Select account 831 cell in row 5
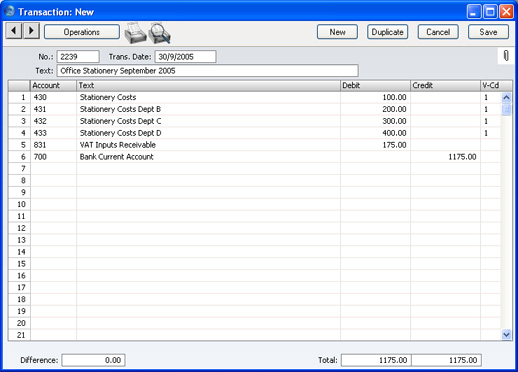Screen dimensions: 518x372 pyautogui.click(x=53, y=145)
